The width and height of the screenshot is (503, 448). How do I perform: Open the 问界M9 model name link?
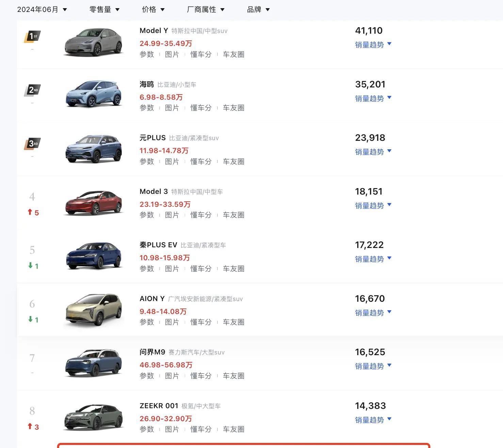point(152,352)
